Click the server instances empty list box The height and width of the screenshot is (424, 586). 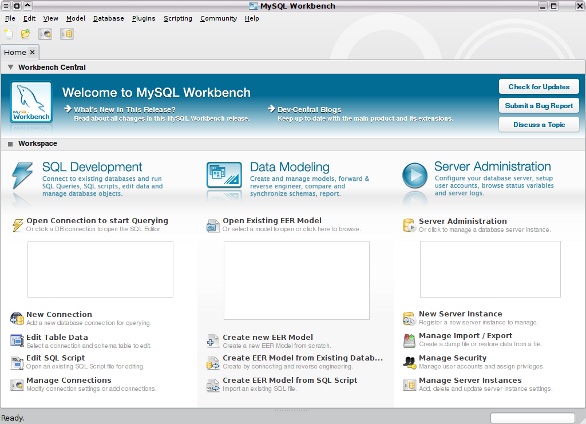(490, 269)
